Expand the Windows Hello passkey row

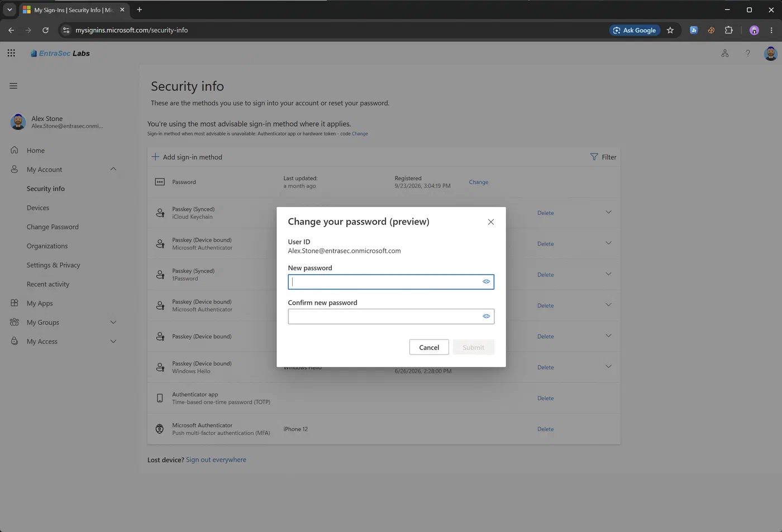coord(608,367)
